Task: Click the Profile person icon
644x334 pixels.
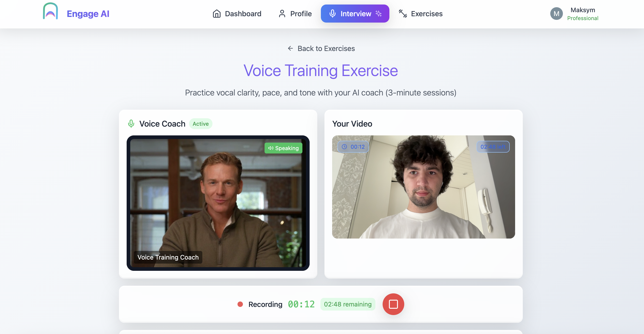Action: click(x=282, y=14)
